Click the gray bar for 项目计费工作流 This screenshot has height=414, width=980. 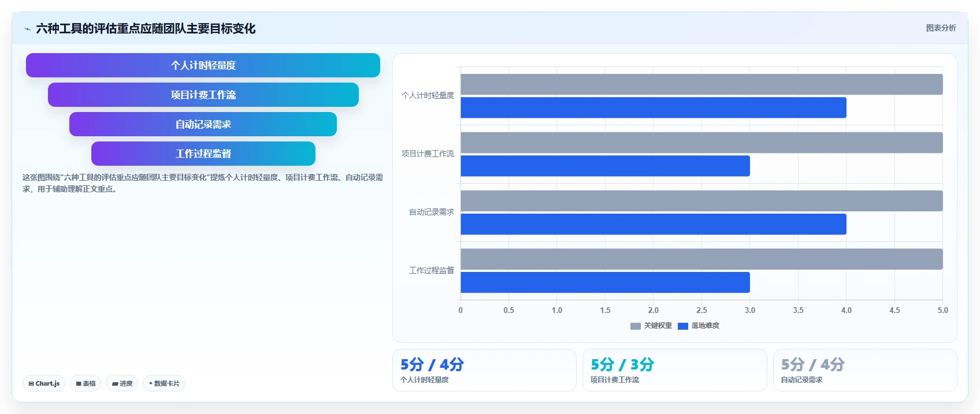pyautogui.click(x=701, y=143)
